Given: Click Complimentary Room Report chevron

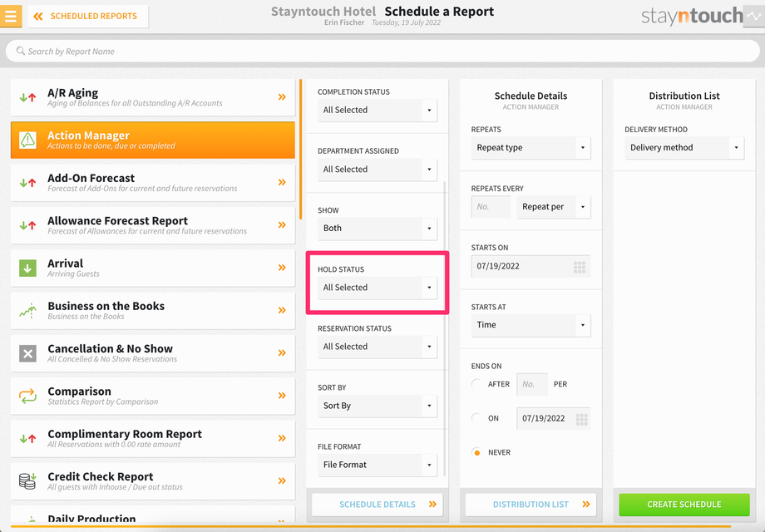Looking at the screenshot, I should coord(282,438).
